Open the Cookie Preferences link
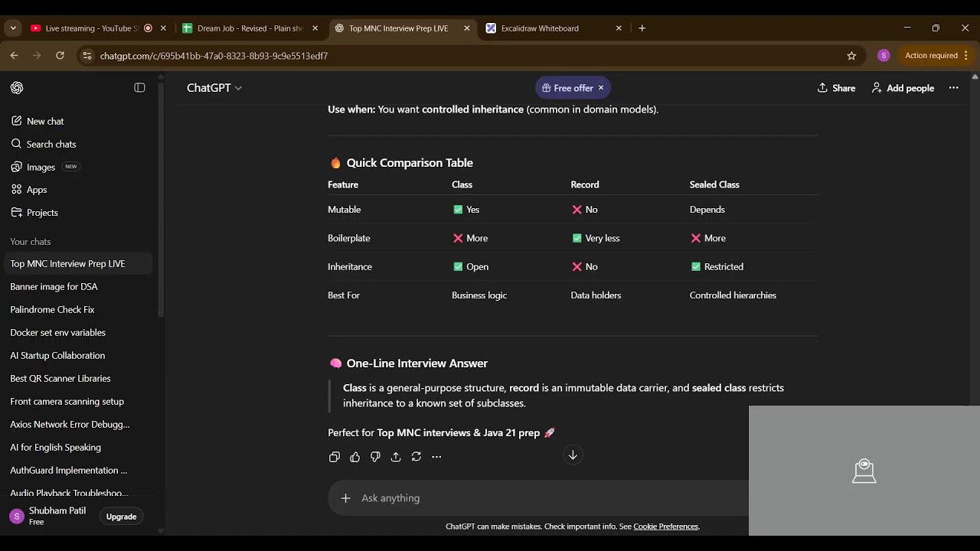Screen dimensions: 980x551 (665, 527)
